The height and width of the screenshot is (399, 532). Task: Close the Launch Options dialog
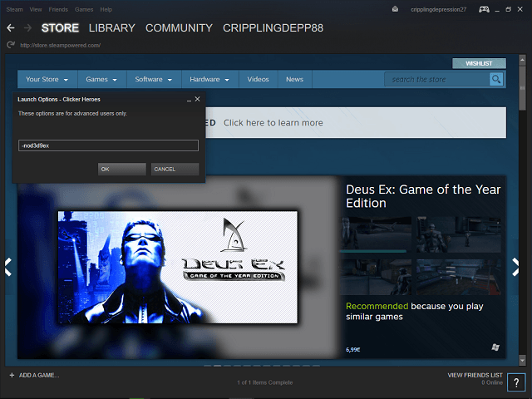(198, 99)
